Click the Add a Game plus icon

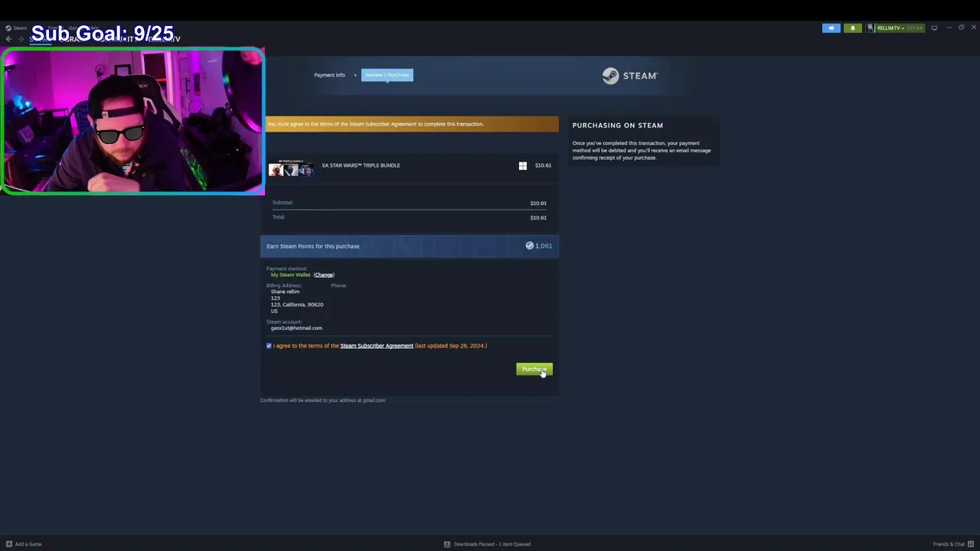tap(9, 544)
